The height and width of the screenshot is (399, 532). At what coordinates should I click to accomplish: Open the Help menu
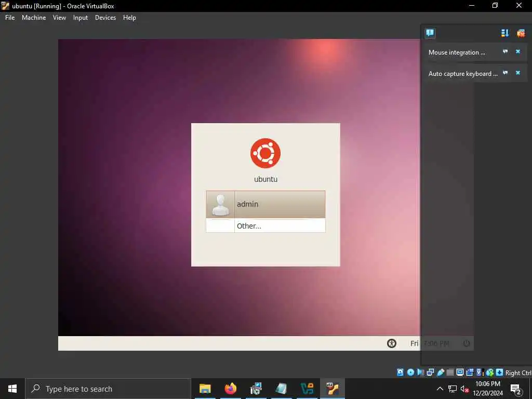129,18
